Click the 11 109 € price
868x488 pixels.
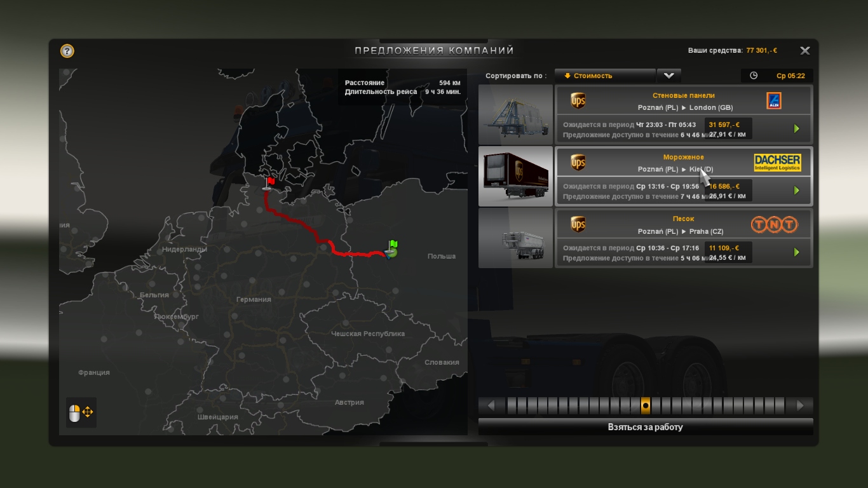[x=724, y=248]
